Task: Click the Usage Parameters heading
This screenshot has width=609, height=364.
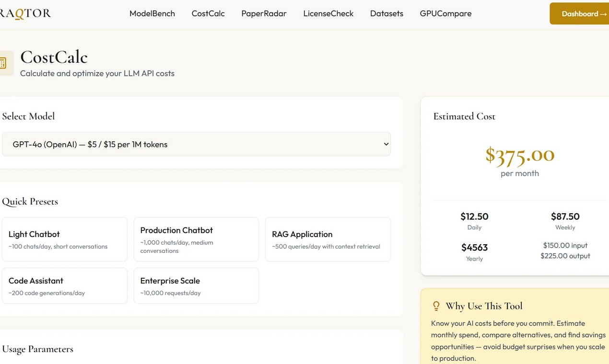Action: 38,349
